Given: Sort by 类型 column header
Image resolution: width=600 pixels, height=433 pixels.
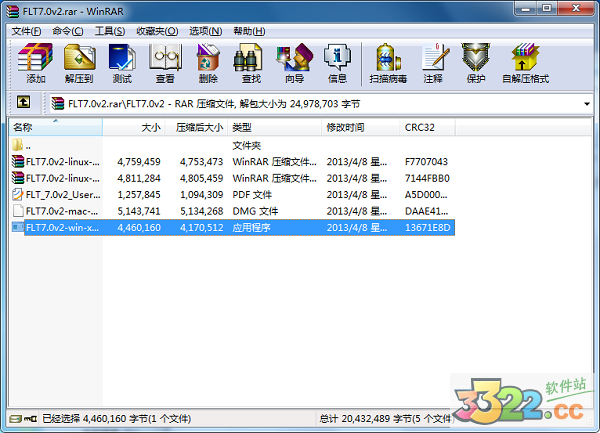Looking at the screenshot, I should (274, 127).
